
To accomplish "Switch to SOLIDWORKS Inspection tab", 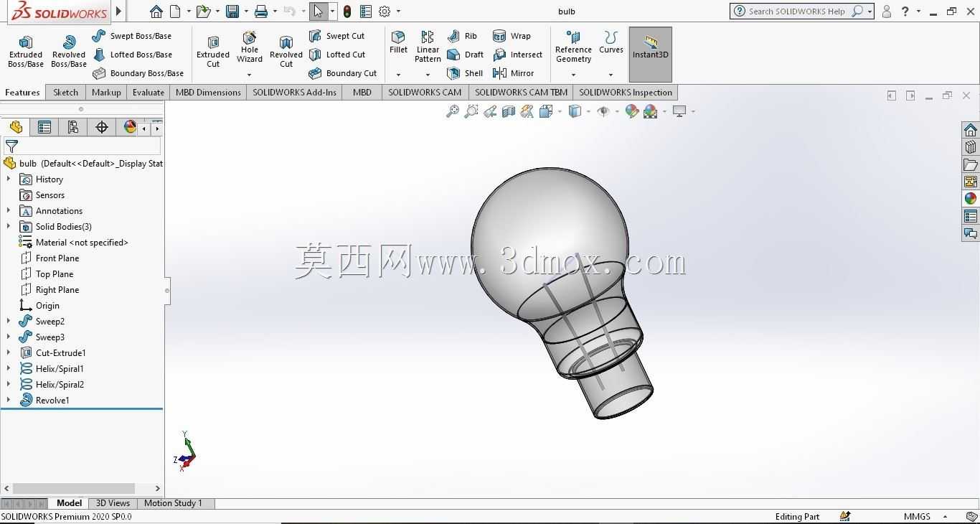I will (626, 93).
